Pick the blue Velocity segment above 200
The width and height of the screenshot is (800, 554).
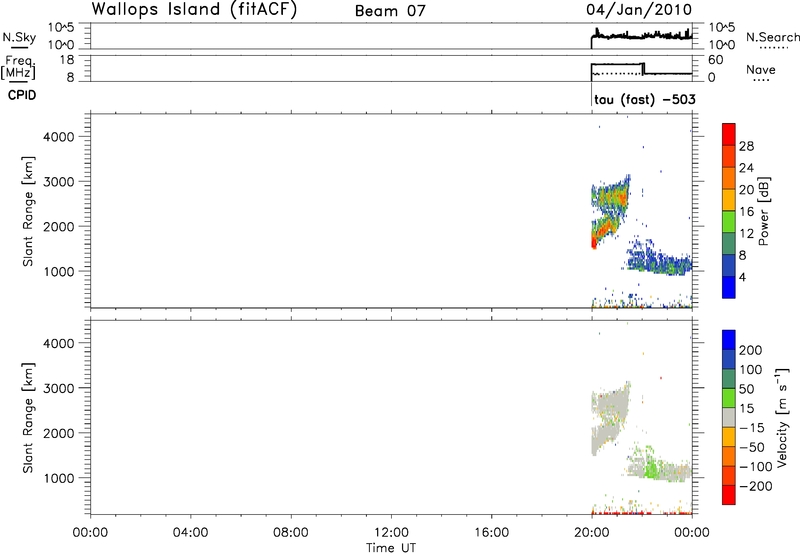[x=729, y=340]
